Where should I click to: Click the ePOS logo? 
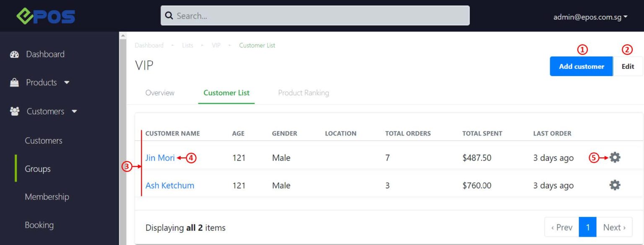point(45,16)
